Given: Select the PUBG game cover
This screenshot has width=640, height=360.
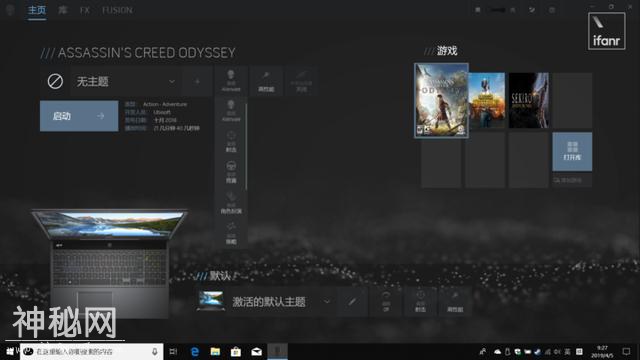Looking at the screenshot, I should (486, 100).
